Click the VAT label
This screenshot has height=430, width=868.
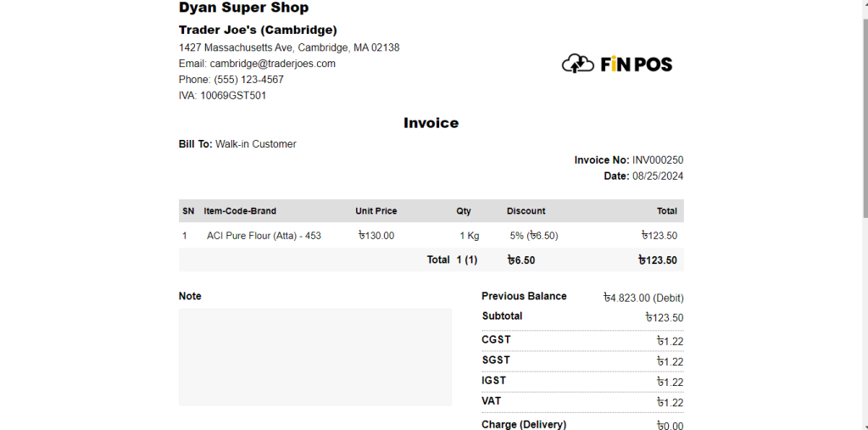[492, 400]
